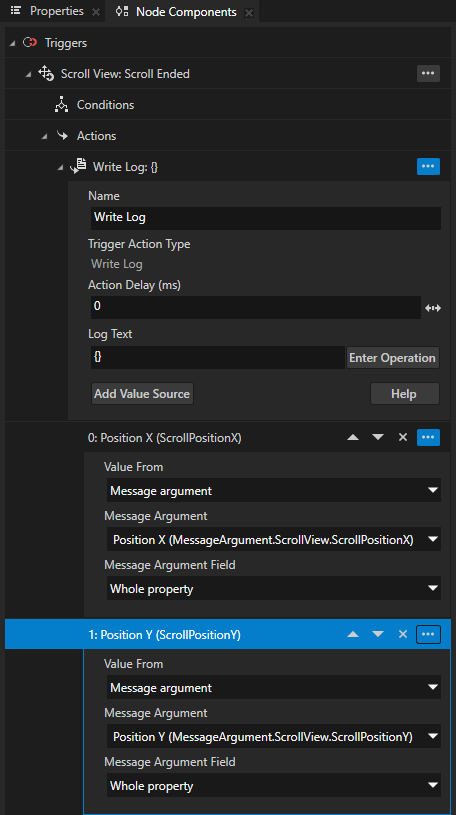
Task: Click the Action Delay input field
Action: [x=255, y=306]
